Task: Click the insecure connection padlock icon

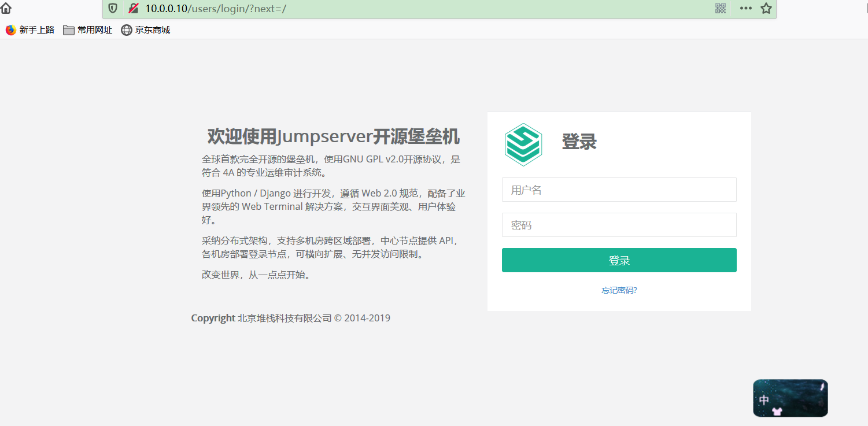Action: point(134,8)
